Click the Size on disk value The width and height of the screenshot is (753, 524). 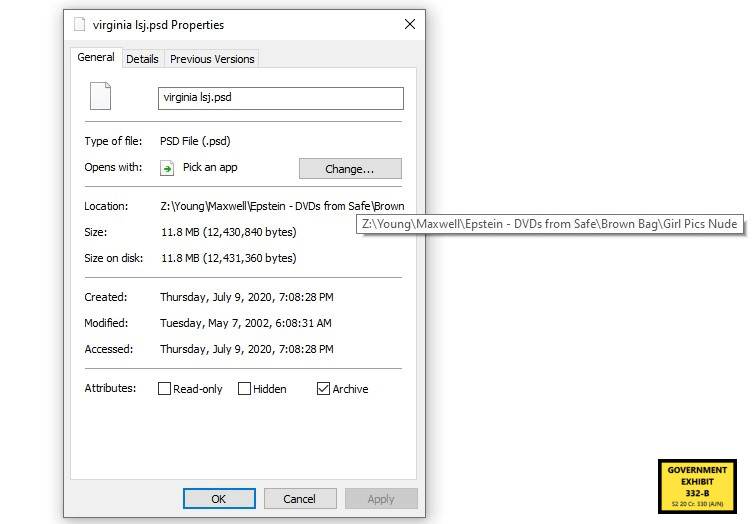point(228,258)
